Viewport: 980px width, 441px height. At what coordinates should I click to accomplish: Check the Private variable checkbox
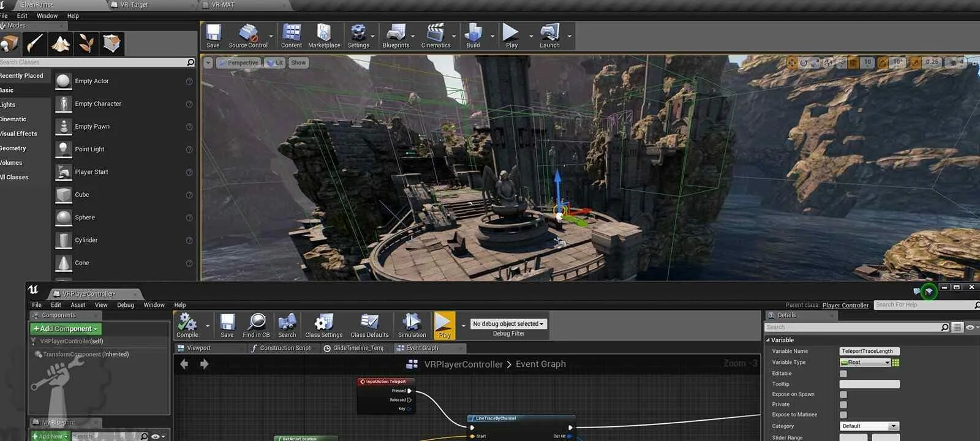point(843,405)
